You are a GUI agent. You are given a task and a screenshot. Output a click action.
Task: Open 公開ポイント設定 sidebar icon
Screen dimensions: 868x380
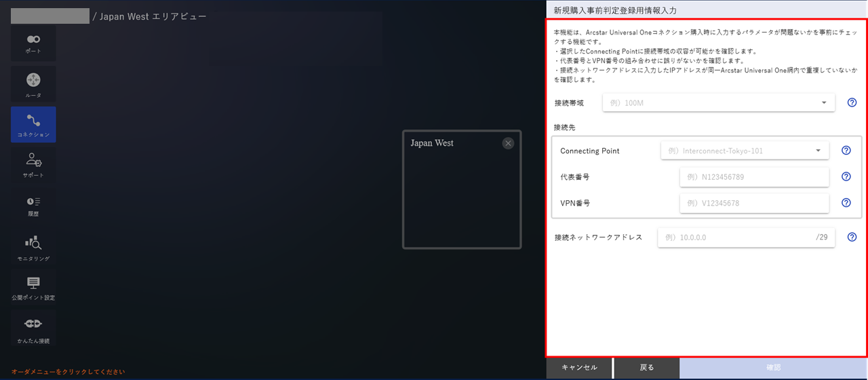(33, 288)
